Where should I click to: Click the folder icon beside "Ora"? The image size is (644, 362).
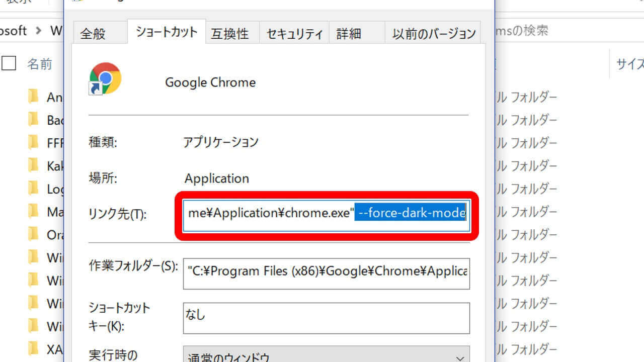33,234
